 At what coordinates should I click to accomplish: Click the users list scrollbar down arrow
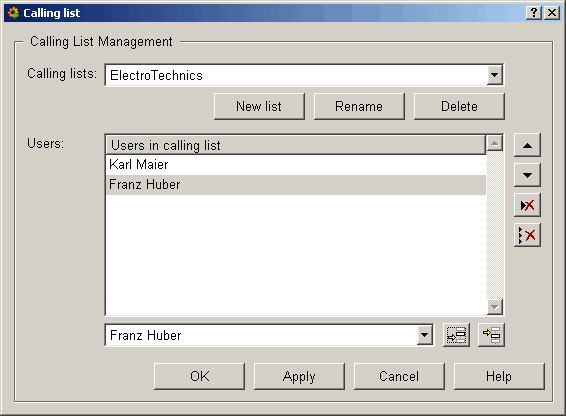pyautogui.click(x=495, y=307)
